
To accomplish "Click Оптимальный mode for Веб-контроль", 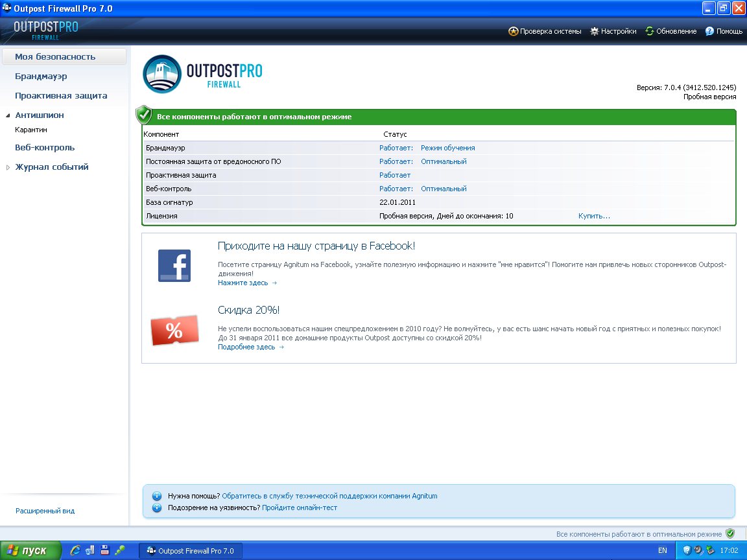I will pos(444,189).
